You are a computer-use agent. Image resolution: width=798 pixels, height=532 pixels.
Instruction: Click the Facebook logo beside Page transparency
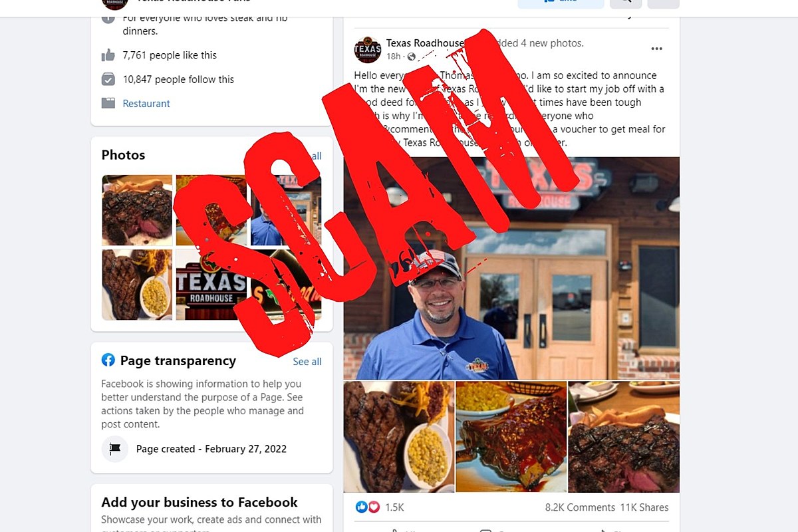[x=108, y=360]
